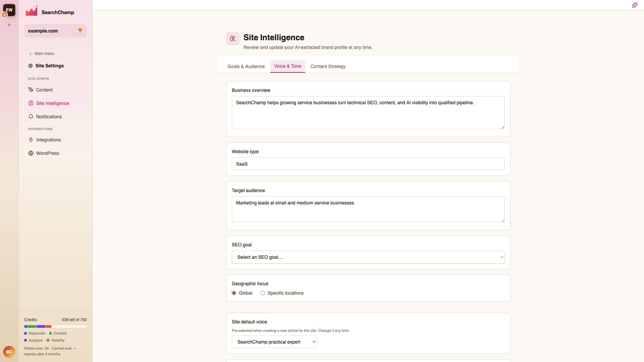Click the Site Settings gear icon
The image size is (644, 362).
[x=31, y=66]
